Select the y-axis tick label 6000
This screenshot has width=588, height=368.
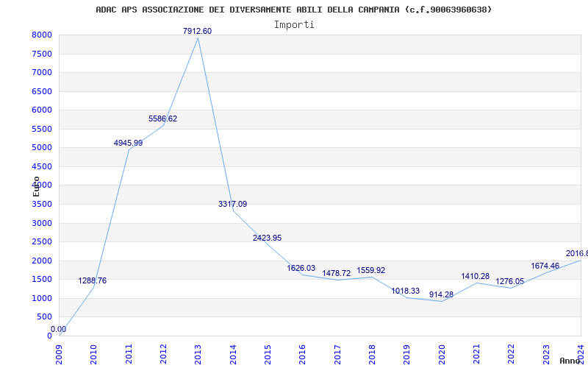click(x=42, y=110)
